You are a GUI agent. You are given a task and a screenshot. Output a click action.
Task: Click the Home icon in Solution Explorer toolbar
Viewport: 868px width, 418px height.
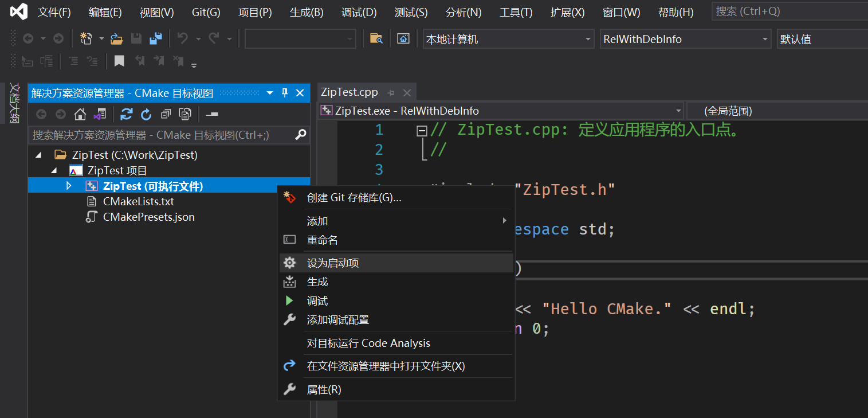pos(80,114)
